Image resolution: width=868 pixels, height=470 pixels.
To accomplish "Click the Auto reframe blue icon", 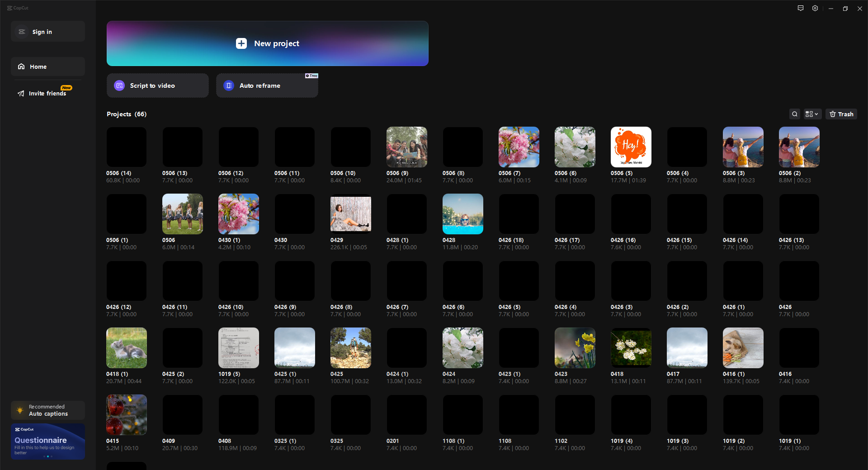I will (229, 85).
